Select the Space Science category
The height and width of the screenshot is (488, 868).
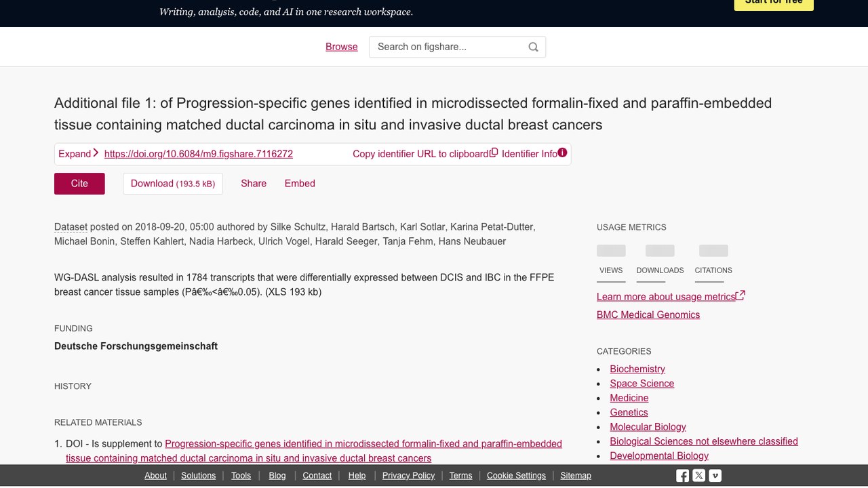642,384
